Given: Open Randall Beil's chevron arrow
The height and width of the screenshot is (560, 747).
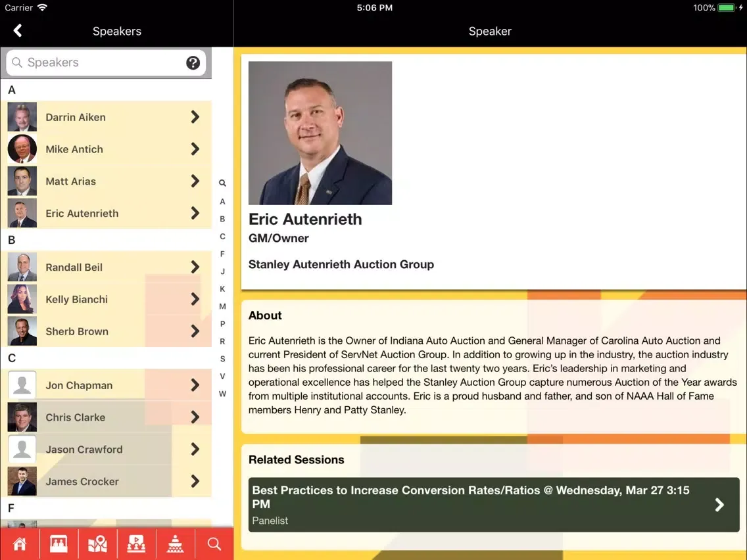Looking at the screenshot, I should (195, 267).
